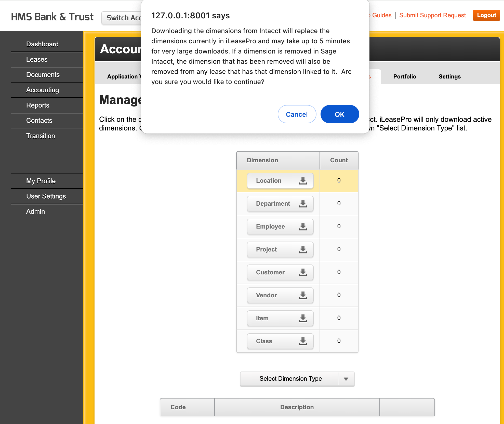Click the Vendor download icon
504x424 pixels.
(x=303, y=295)
